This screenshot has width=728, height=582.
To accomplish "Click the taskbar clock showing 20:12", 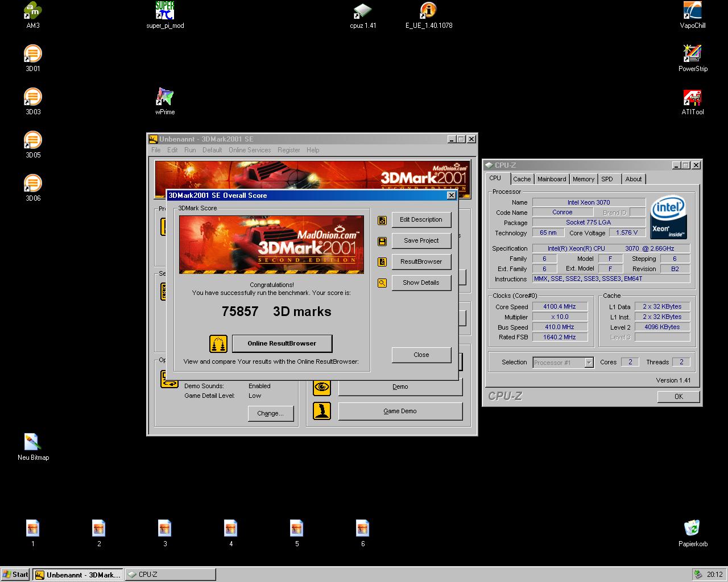I will (714, 575).
